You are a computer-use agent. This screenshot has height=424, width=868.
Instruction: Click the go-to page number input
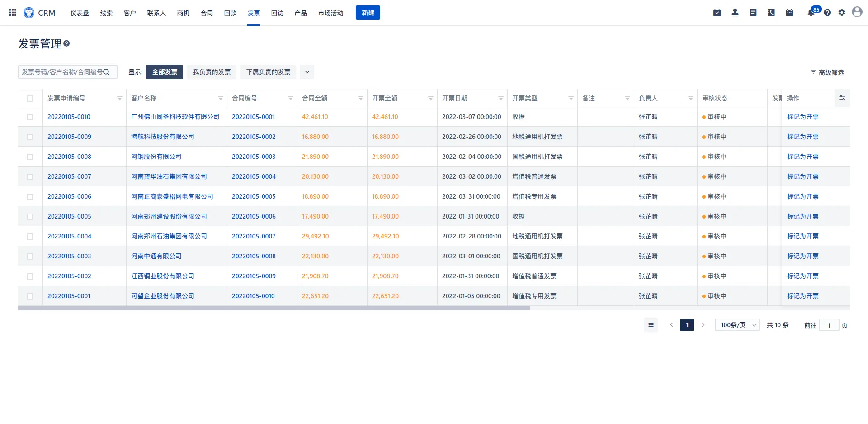point(829,325)
